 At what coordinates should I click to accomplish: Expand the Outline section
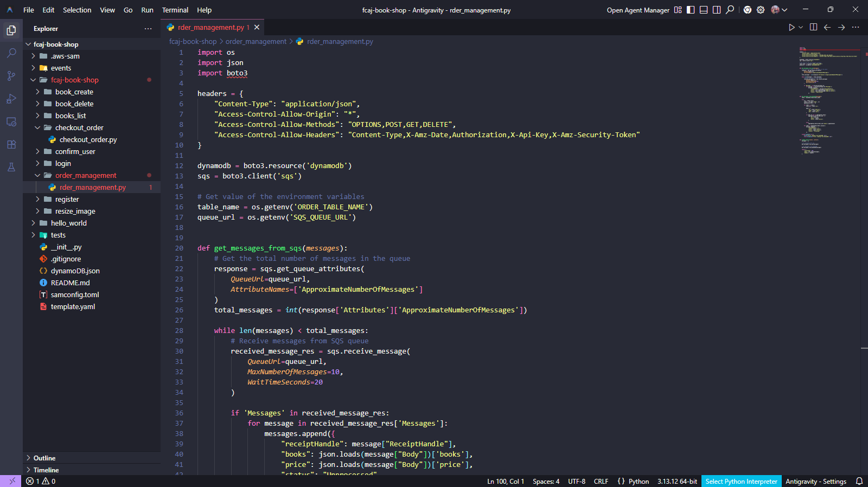(92, 458)
